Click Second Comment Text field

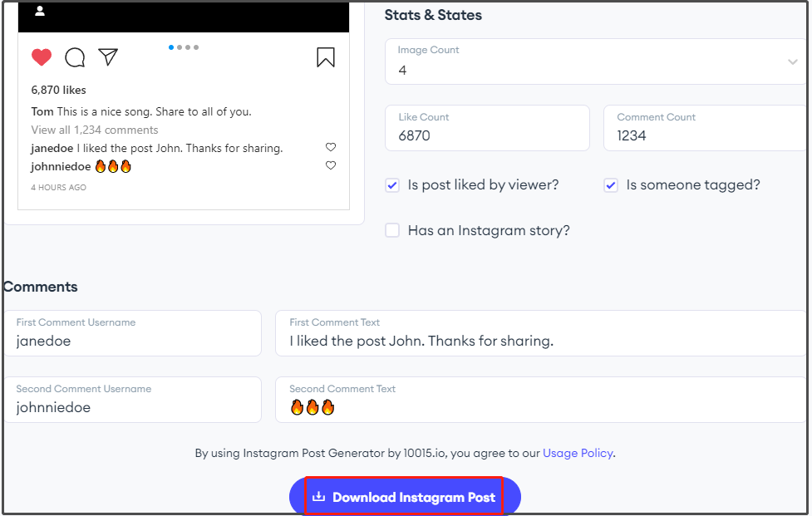click(x=541, y=400)
